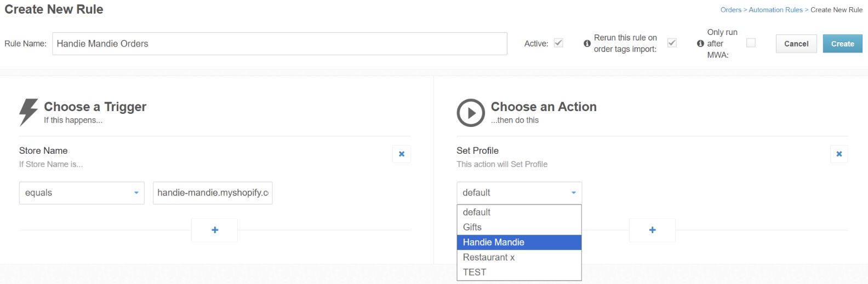Viewport: 868px width, 284px height.
Task: Open the equals operator dropdown
Action: (82, 193)
